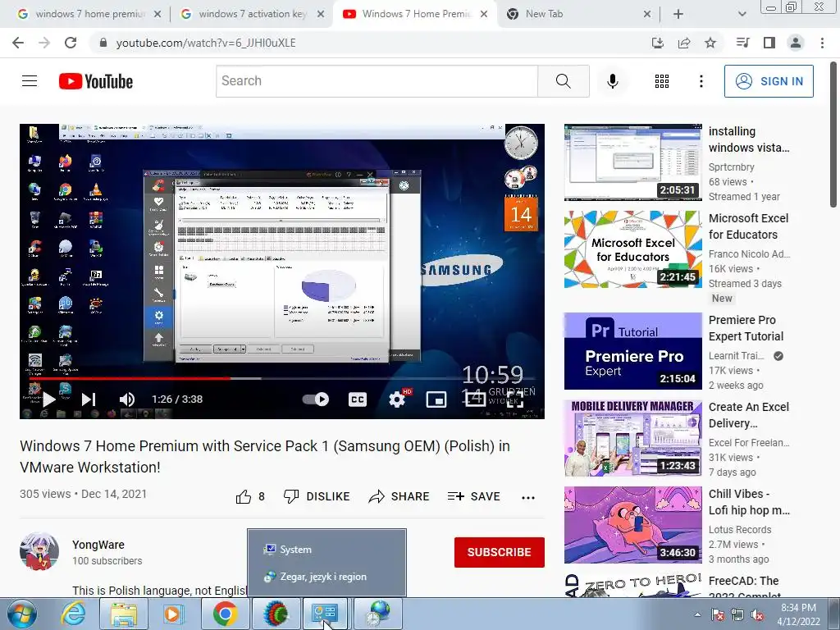
Task: Share this page icon in Chrome
Action: (684, 43)
